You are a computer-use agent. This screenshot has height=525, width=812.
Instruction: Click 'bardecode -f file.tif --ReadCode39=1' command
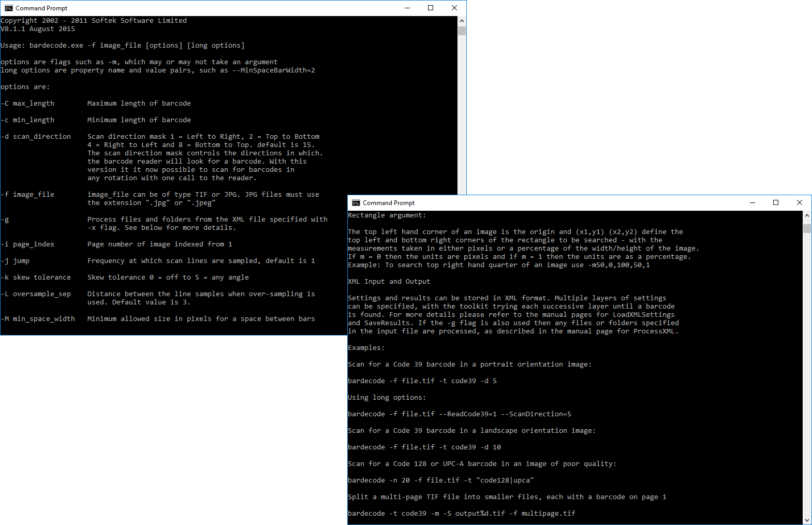[x=460, y=414]
